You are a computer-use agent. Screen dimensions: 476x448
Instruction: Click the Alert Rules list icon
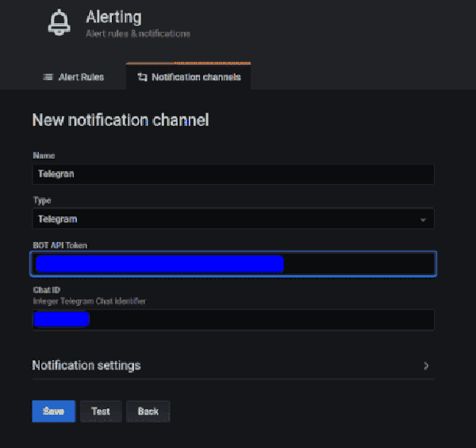click(x=48, y=77)
